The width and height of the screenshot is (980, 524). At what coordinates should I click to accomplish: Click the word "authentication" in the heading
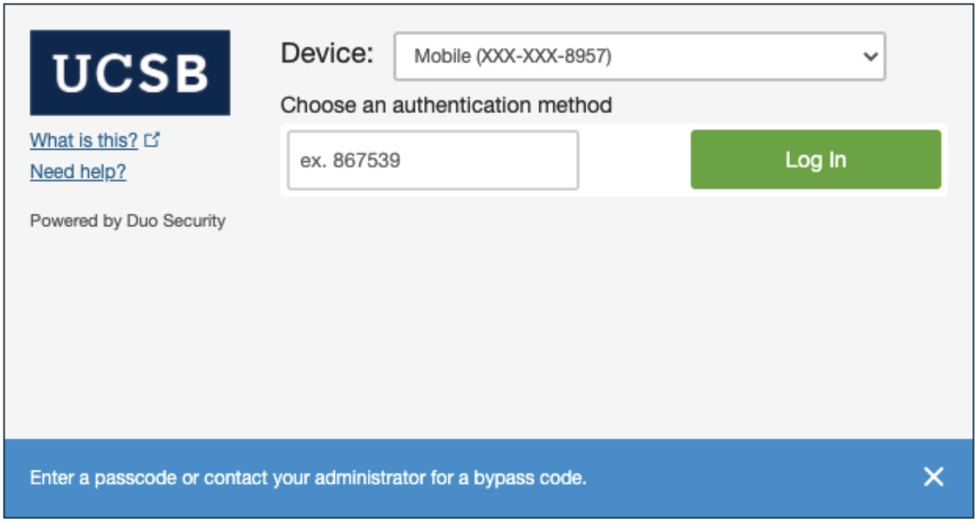point(461,105)
